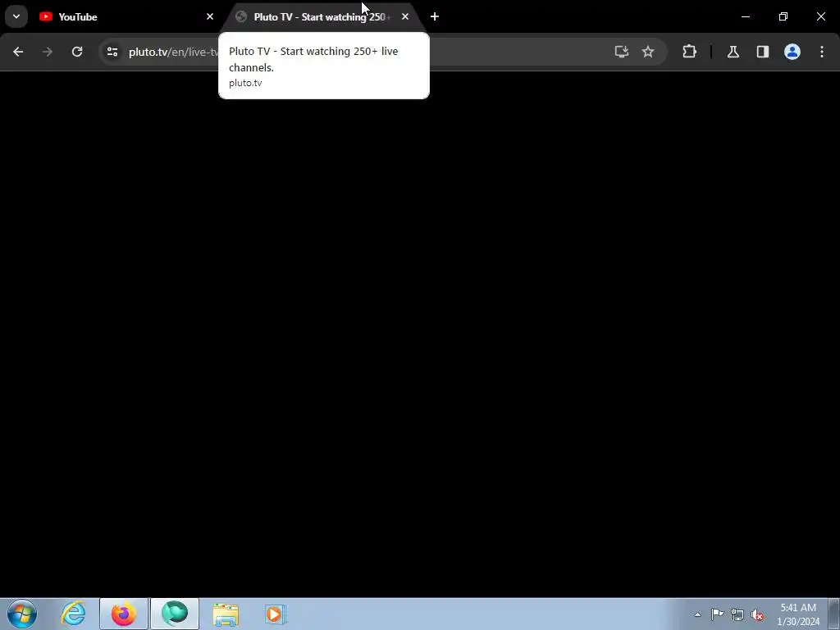Open Windows Explorer folder in taskbar
The width and height of the screenshot is (840, 630).
(226, 614)
